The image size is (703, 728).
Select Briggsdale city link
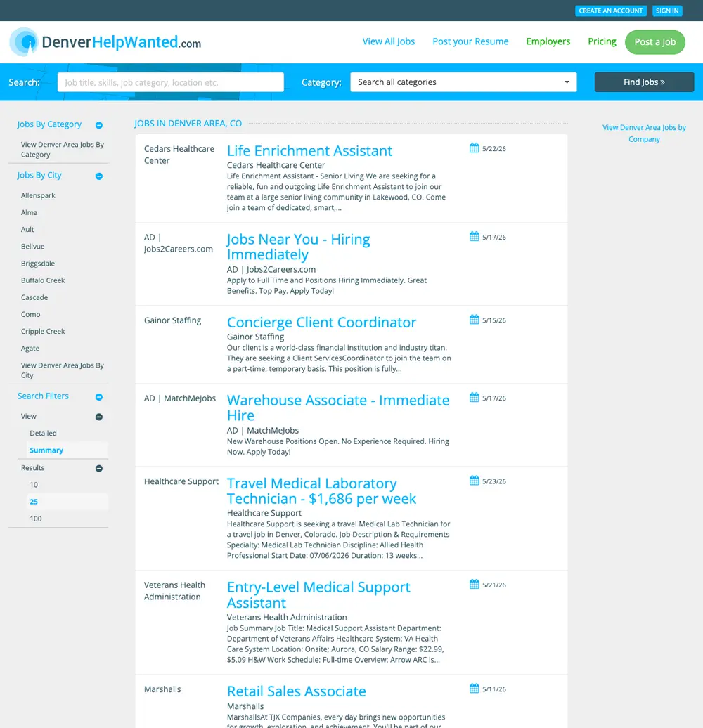pos(38,264)
